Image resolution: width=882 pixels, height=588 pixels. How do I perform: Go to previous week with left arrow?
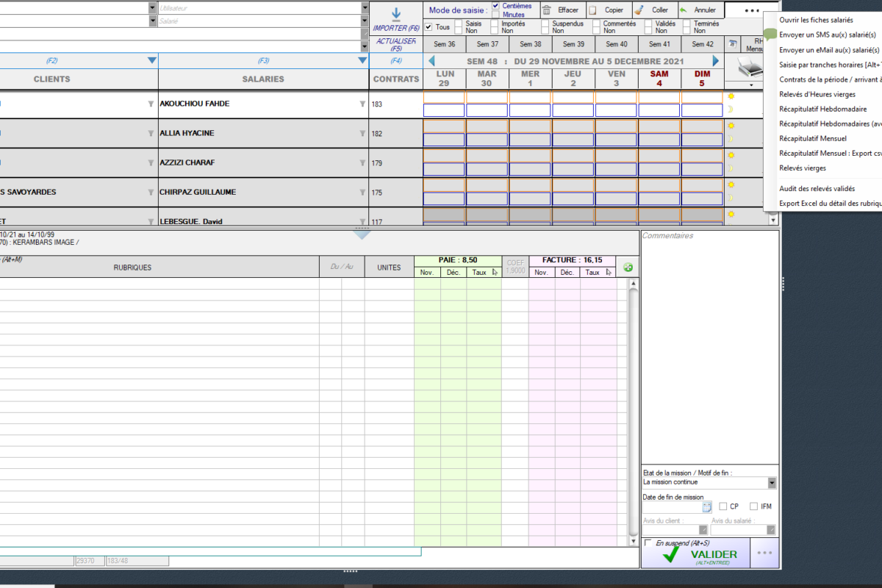pos(432,61)
